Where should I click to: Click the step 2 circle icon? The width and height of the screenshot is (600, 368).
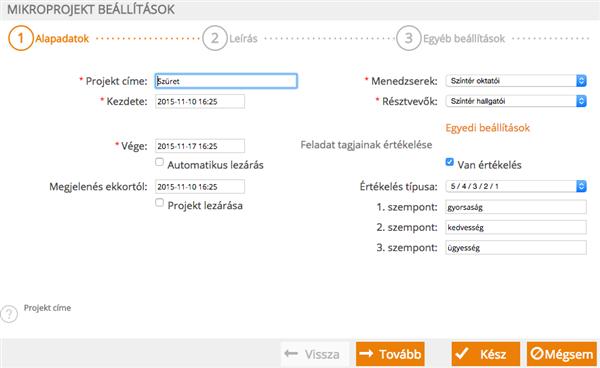point(215,38)
